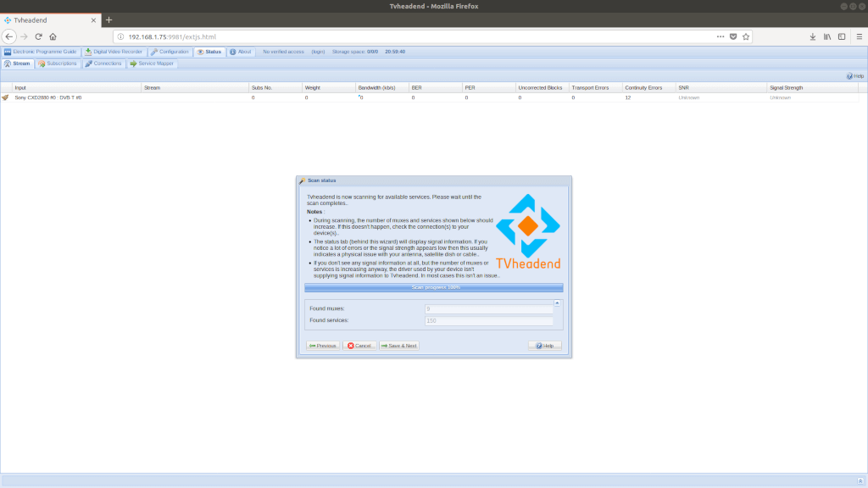Go back with the Previous button
The image size is (868, 488).
pos(323,346)
